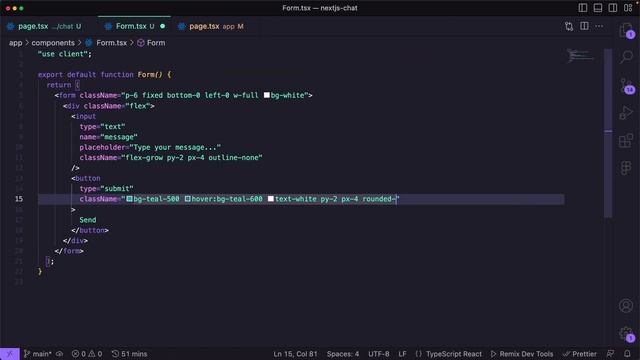The height and width of the screenshot is (360, 640).
Task: Close Form.tsx via unsaved dot indicator
Action: [x=162, y=26]
